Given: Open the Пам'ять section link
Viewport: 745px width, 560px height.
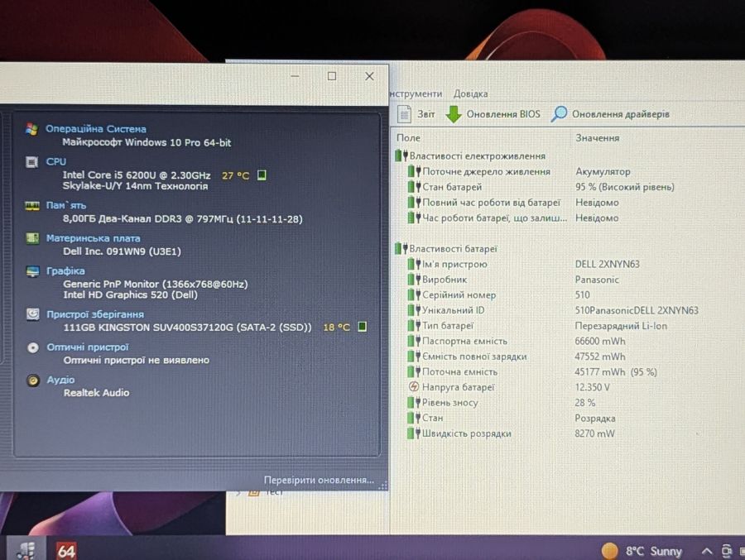Looking at the screenshot, I should (x=66, y=205).
